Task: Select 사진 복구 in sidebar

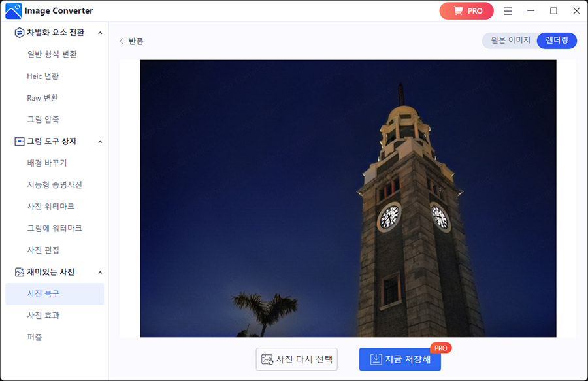Action: 54,293
